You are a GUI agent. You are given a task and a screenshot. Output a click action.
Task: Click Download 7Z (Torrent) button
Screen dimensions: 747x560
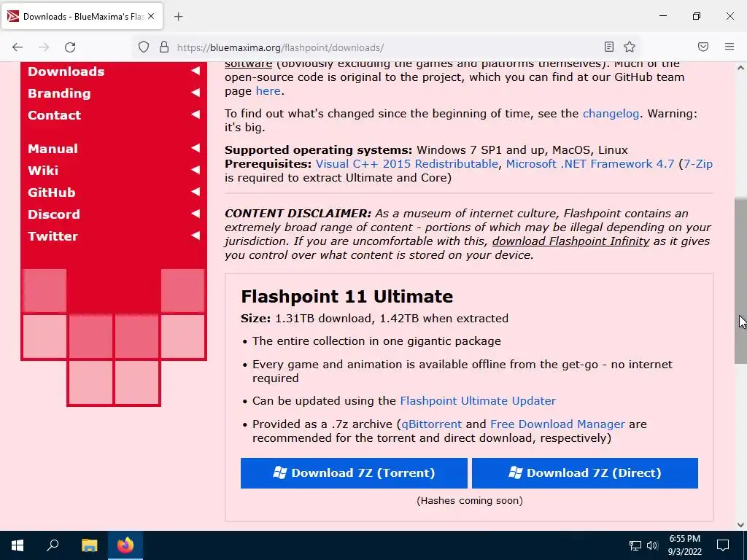354,473
